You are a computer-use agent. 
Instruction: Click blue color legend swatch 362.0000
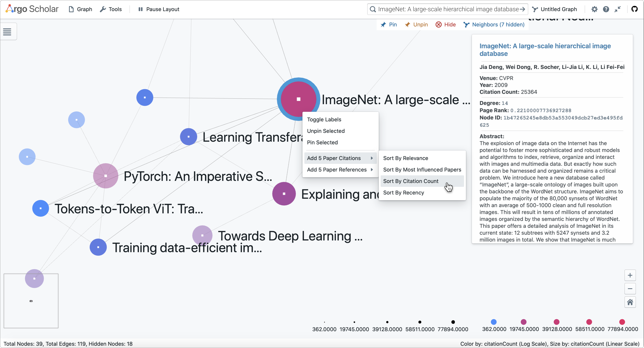[x=493, y=322]
